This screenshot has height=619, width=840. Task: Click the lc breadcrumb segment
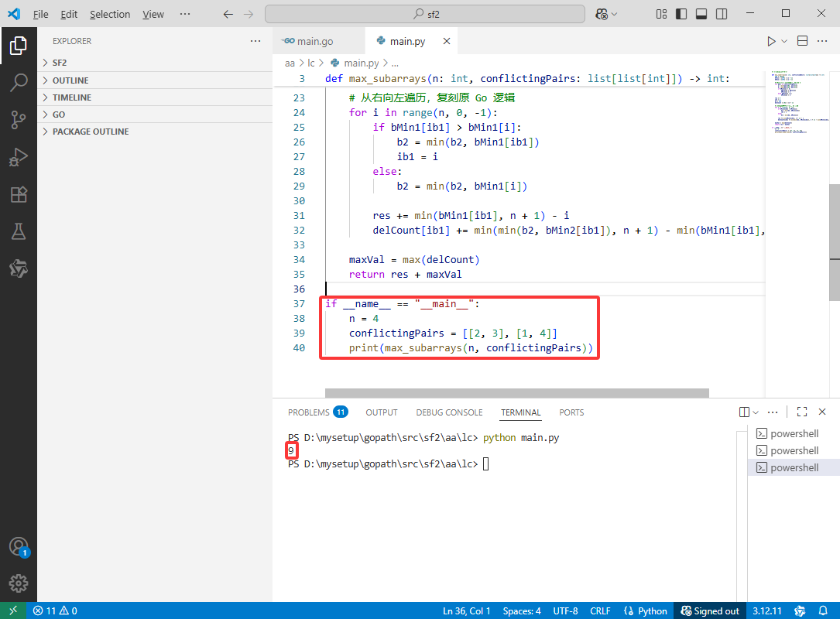tap(311, 63)
